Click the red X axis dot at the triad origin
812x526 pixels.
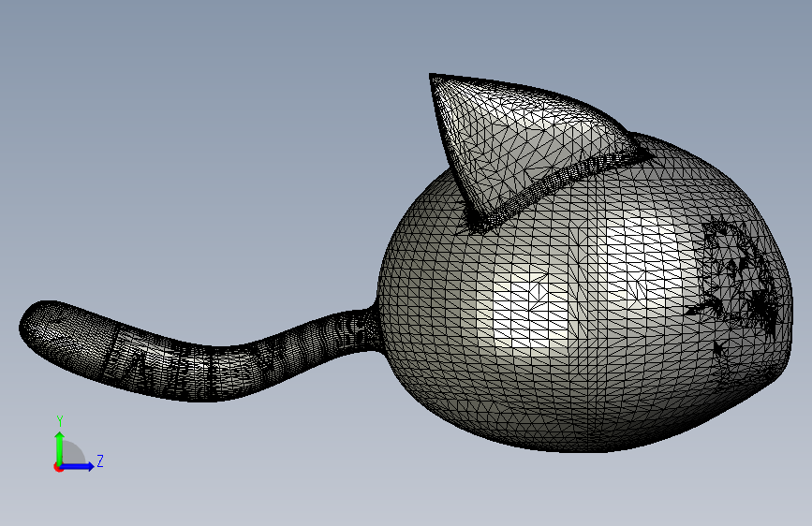click(x=58, y=467)
